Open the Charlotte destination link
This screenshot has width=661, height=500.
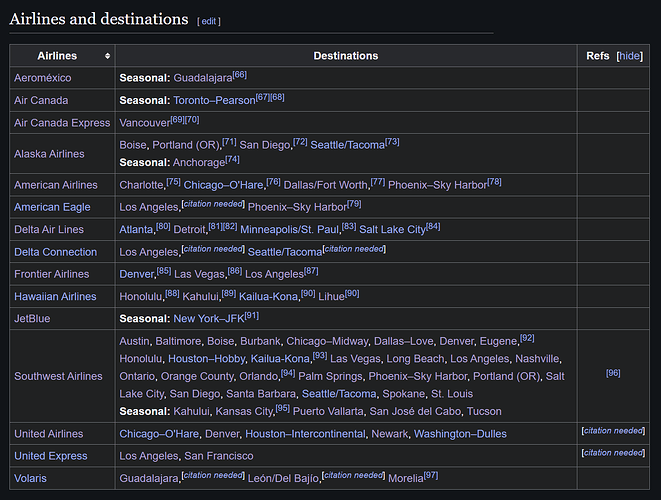pos(141,185)
